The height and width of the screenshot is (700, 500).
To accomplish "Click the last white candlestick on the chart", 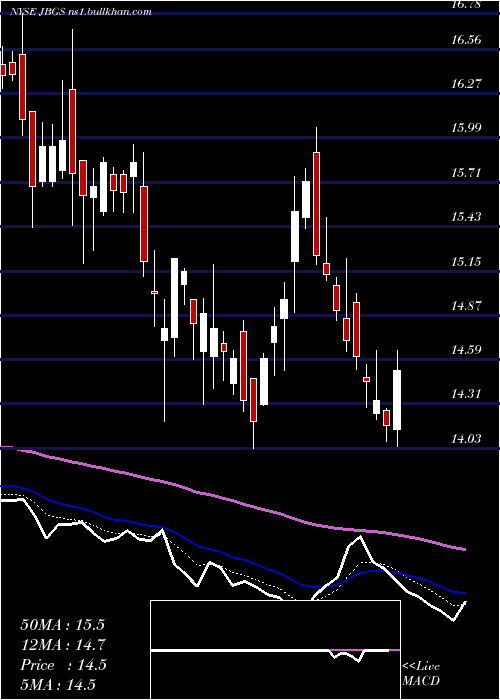I will click(x=397, y=400).
